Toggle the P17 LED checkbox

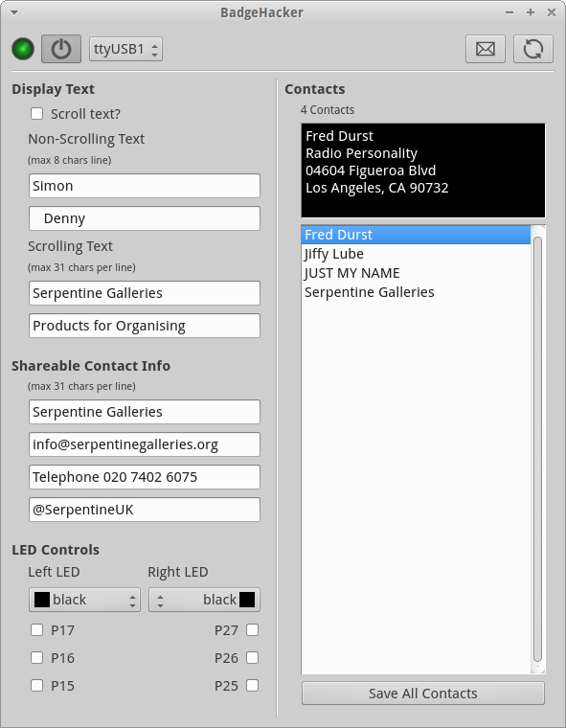(x=36, y=630)
